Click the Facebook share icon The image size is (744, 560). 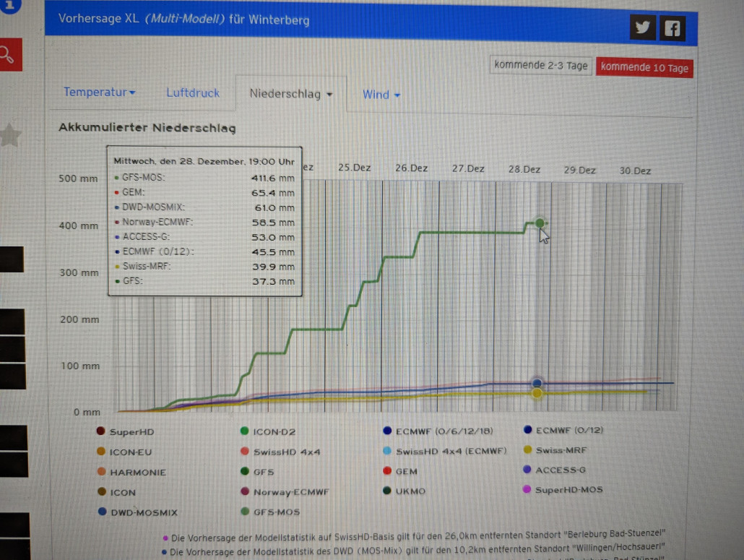click(672, 29)
